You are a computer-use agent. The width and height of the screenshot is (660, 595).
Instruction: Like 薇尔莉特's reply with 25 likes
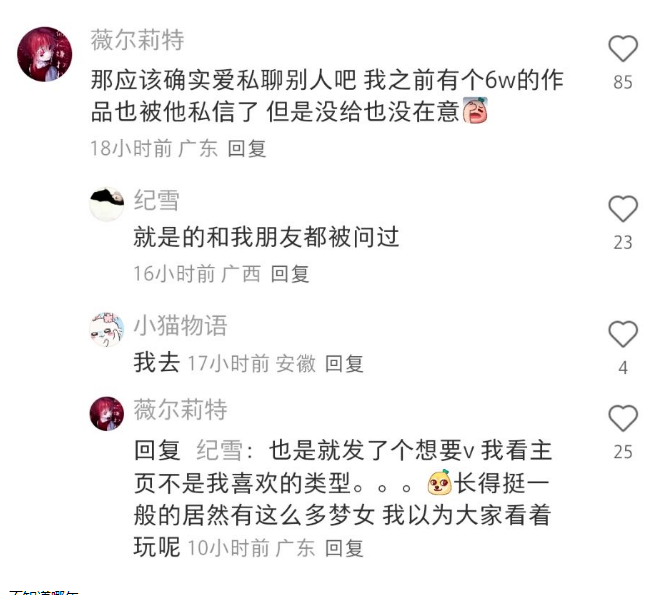coord(623,418)
